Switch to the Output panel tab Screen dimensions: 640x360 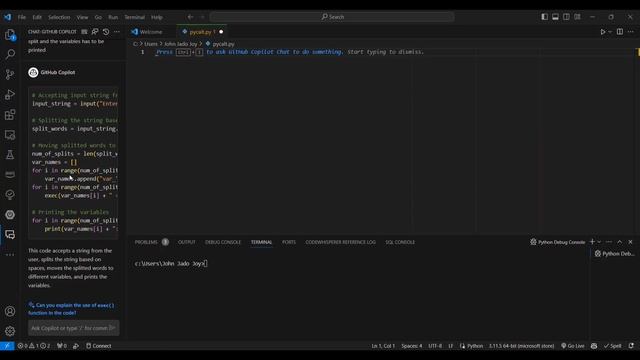click(187, 242)
